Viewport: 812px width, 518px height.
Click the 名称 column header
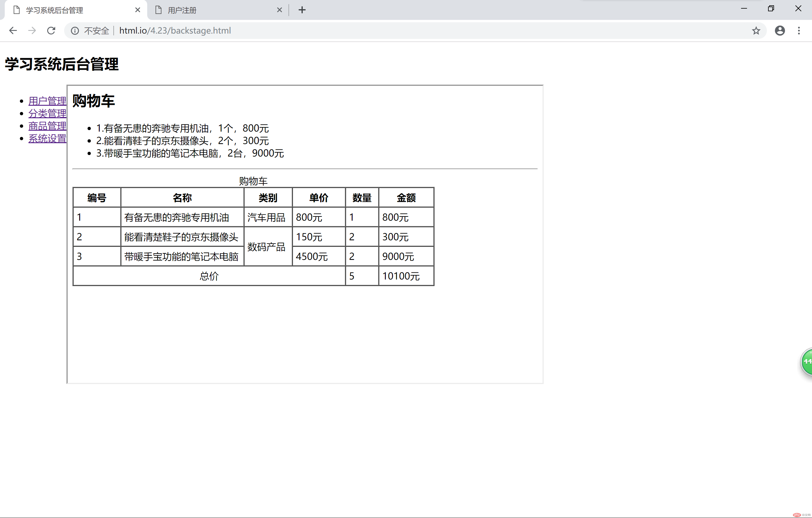[x=183, y=198]
